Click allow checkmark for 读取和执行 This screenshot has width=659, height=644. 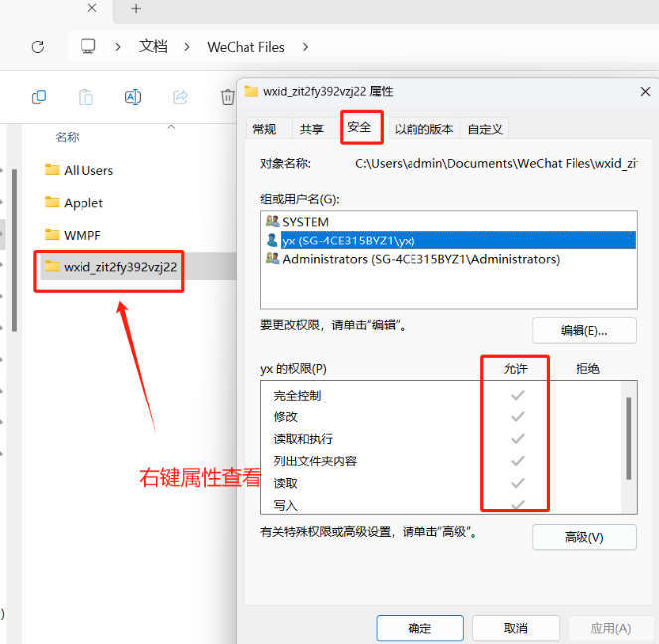pos(518,439)
